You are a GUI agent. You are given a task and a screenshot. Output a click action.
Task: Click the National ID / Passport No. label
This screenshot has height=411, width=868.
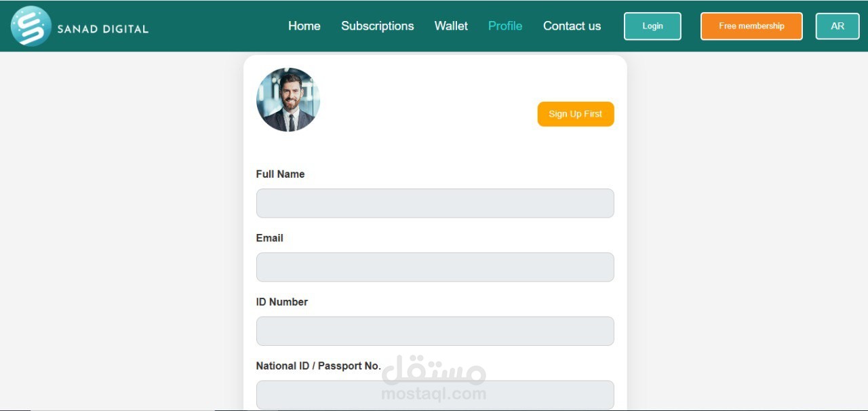[318, 366]
